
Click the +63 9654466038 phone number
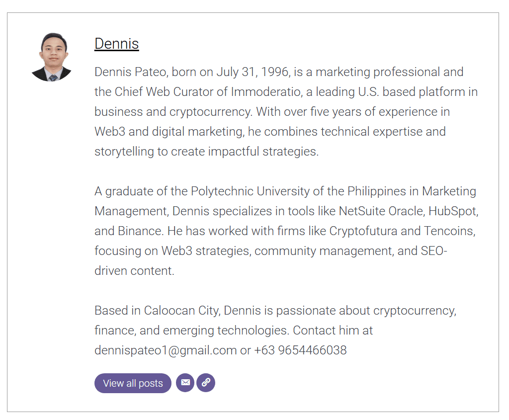tap(300, 350)
